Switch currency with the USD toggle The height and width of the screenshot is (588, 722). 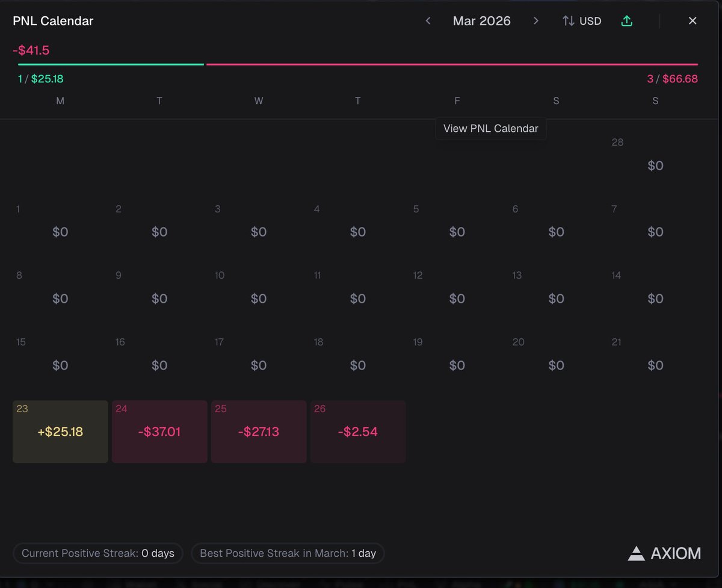(582, 21)
